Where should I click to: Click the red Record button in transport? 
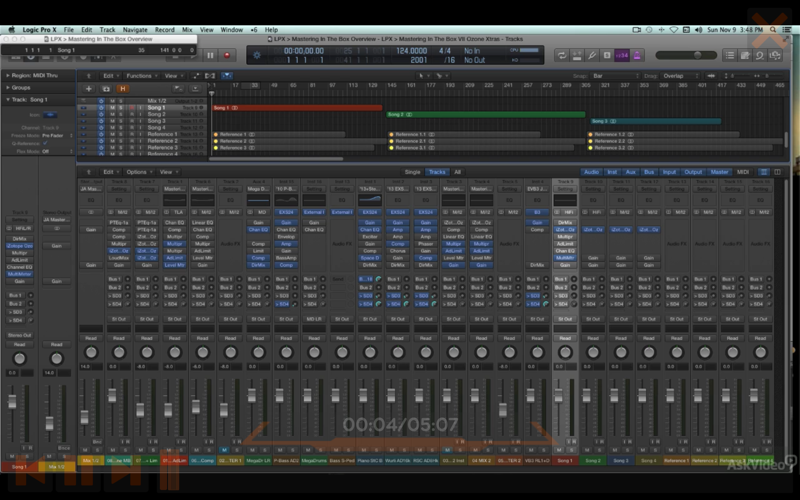[228, 55]
